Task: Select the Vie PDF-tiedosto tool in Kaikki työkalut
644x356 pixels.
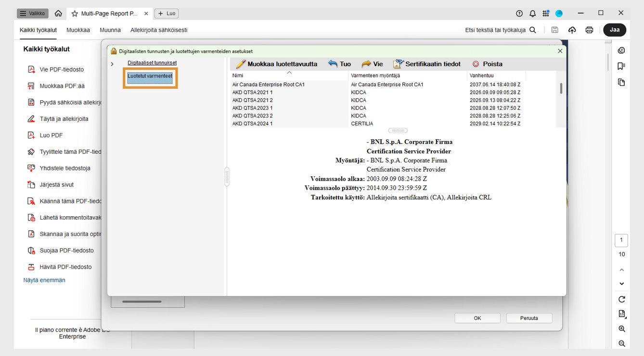Action: click(x=62, y=69)
